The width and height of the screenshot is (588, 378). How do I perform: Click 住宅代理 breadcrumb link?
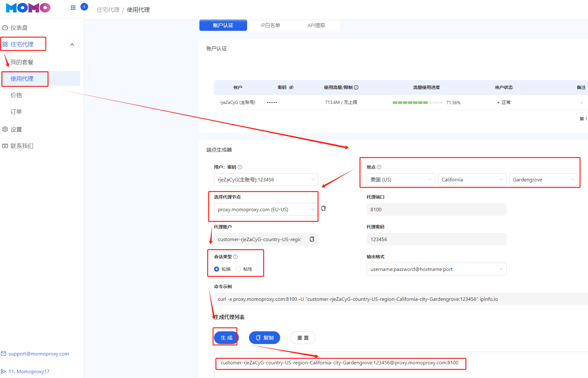pos(108,10)
